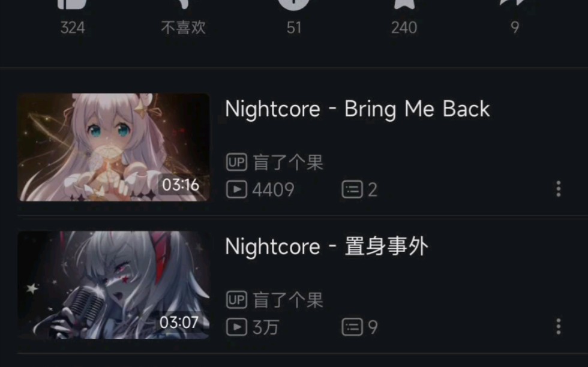Tap the coin icon showing 51
This screenshot has width=588, height=367.
[293, 5]
